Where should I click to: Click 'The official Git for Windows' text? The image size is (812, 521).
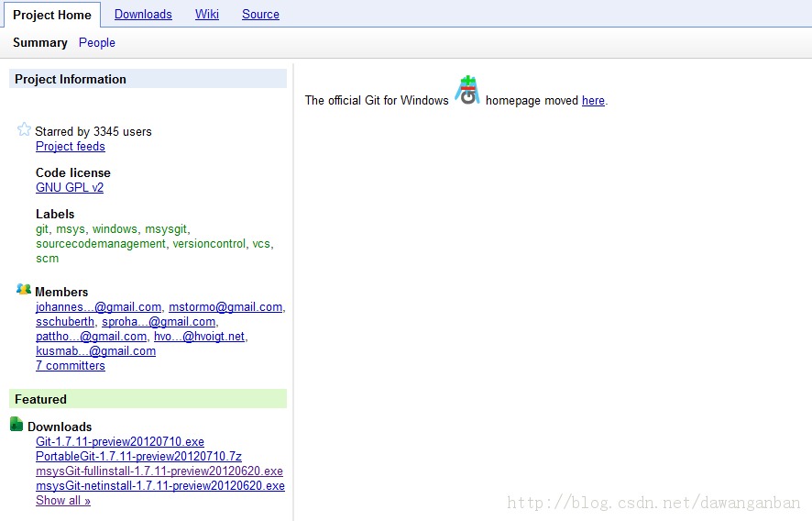click(x=377, y=101)
